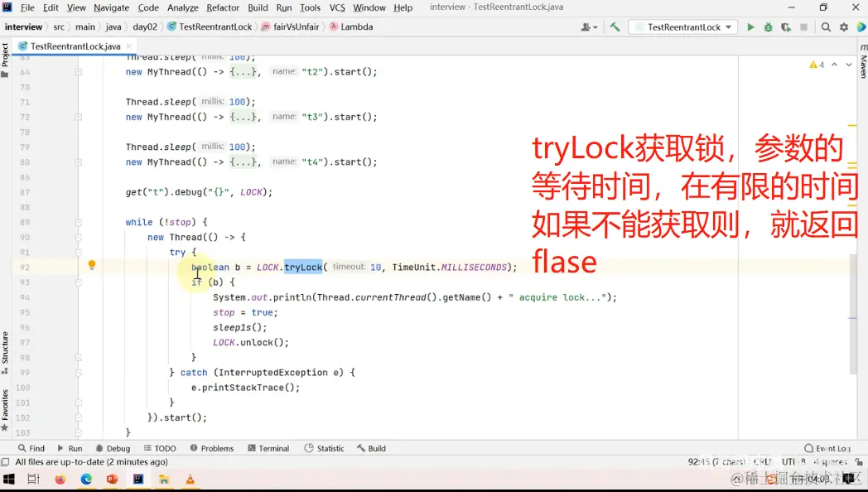Collapse the new Thread block at line 90
This screenshot has height=492, width=868.
pos(79,238)
